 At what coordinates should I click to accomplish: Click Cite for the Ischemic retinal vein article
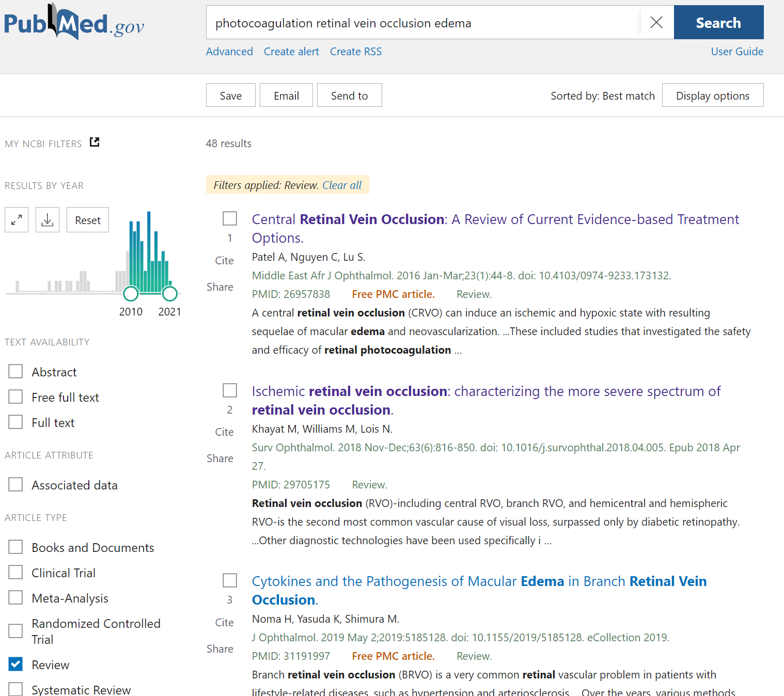click(224, 432)
